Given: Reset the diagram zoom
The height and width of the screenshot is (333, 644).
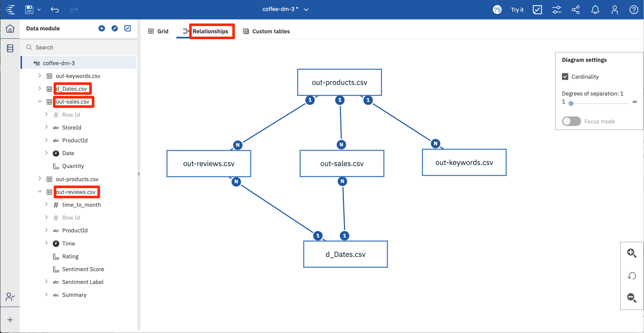Looking at the screenshot, I should click(632, 276).
